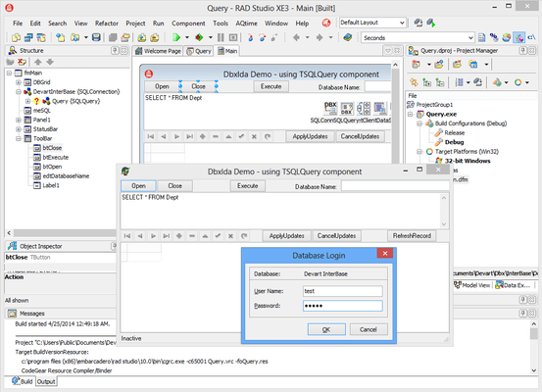This screenshot has height=392, width=542.
Task: Delete record using minus in running demo navigator
Action: [192, 236]
